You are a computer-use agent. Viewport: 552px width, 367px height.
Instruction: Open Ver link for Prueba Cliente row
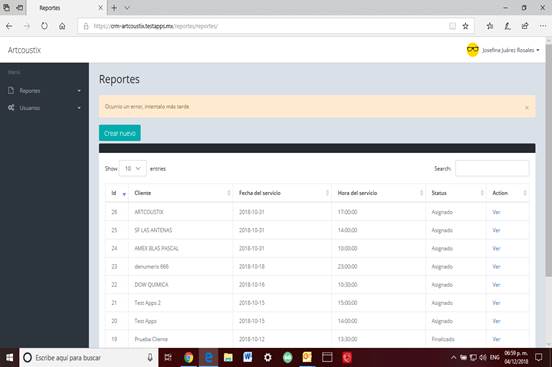click(496, 339)
